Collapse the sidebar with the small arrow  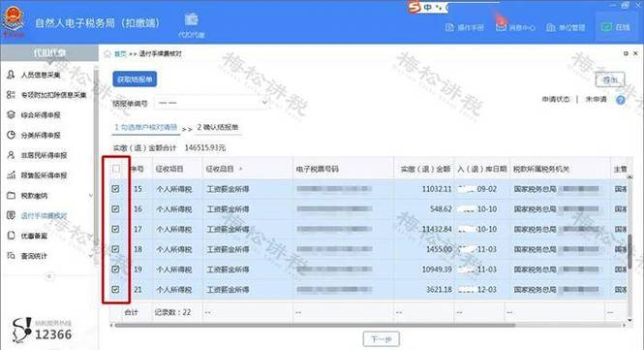pos(49,276)
